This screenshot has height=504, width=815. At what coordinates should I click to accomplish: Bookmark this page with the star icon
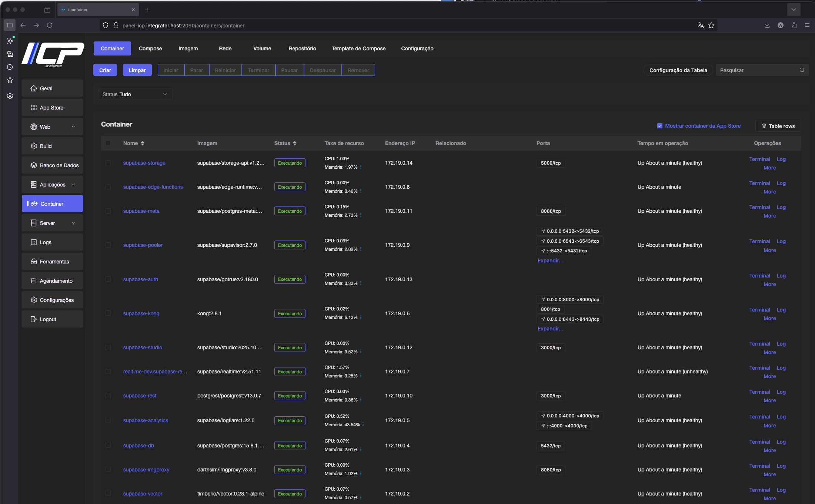click(711, 25)
